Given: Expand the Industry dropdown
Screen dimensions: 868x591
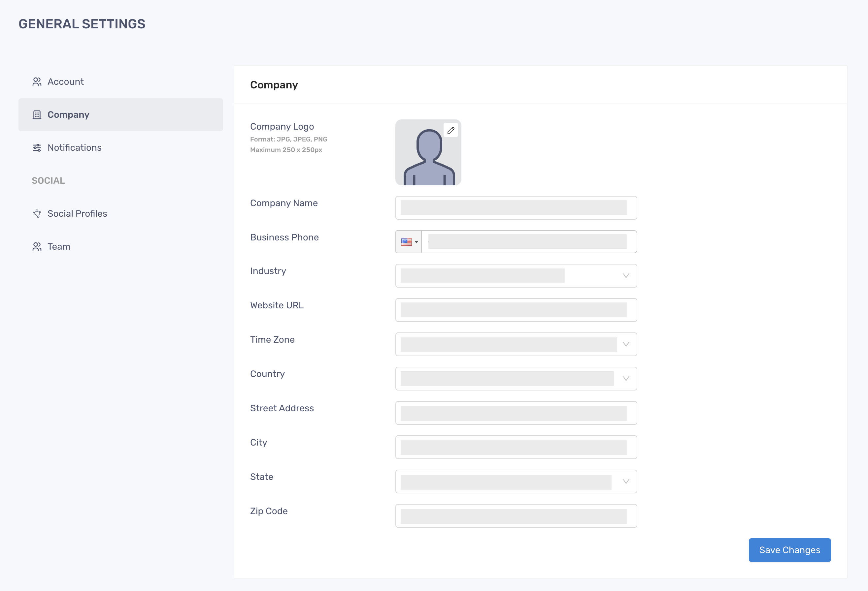Looking at the screenshot, I should [516, 276].
